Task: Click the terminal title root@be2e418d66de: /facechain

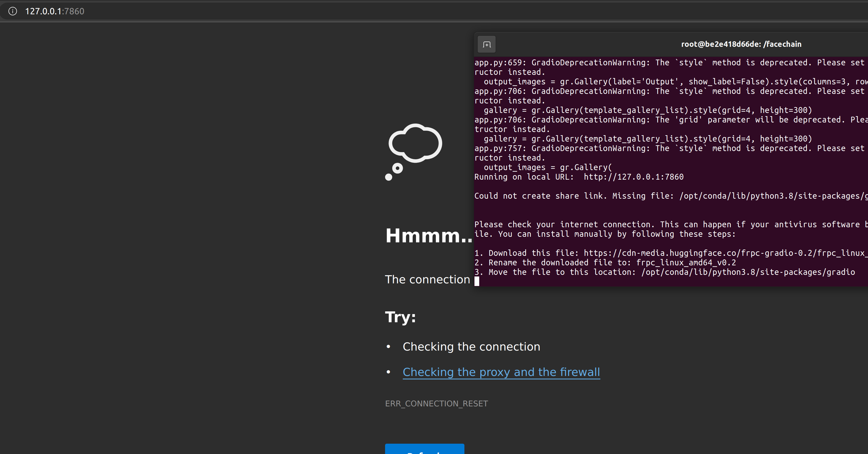Action: [741, 44]
